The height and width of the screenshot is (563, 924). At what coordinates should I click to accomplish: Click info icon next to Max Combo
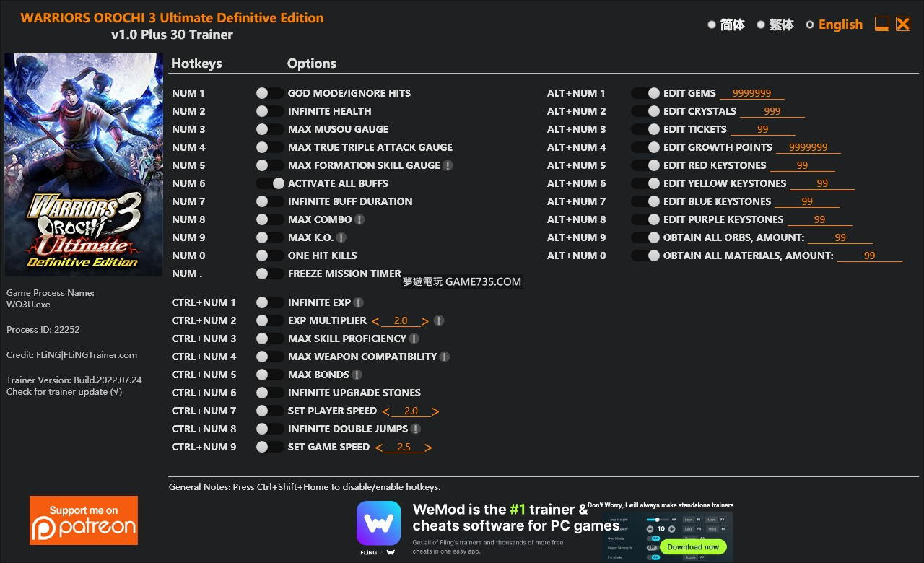coord(359,219)
